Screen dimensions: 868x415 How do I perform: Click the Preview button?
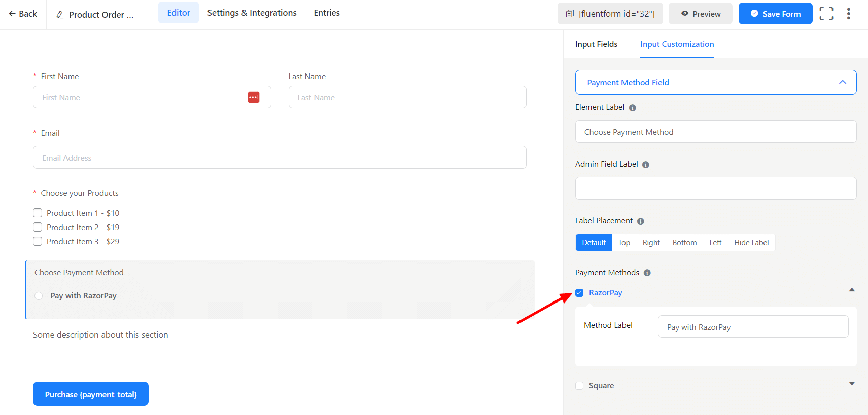click(x=700, y=14)
